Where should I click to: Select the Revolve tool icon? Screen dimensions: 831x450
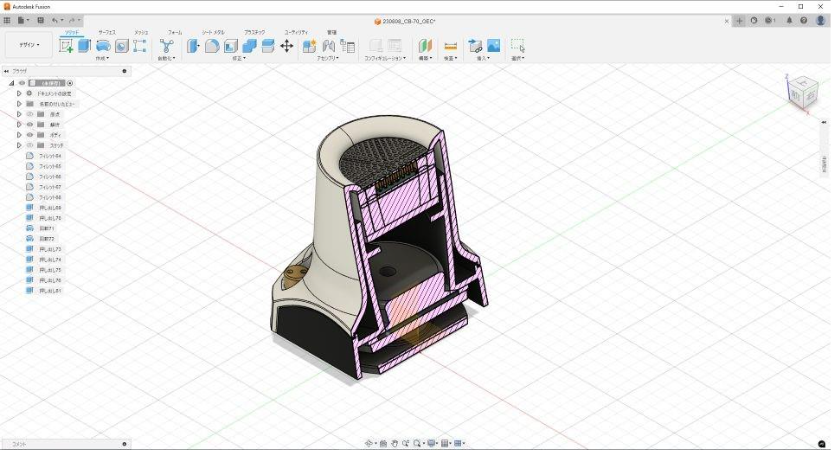tap(103, 46)
